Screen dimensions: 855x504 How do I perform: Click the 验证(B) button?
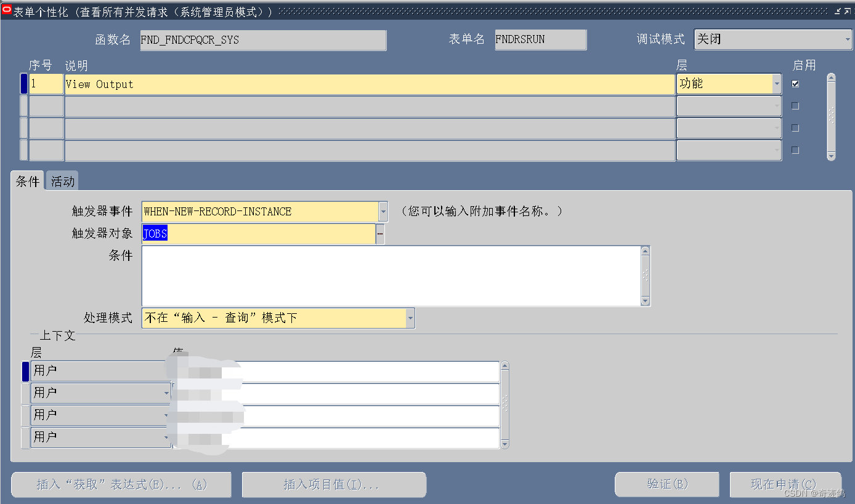667,484
